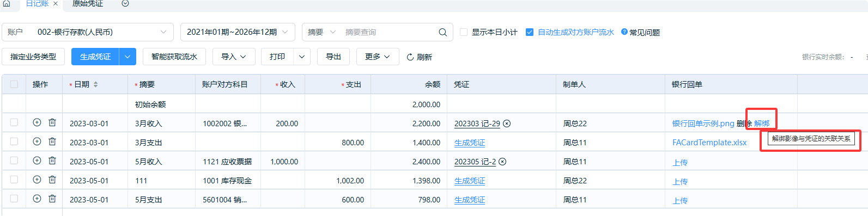Click 解绑 to unbind the receipt
The width and height of the screenshot is (868, 216).
[762, 124]
